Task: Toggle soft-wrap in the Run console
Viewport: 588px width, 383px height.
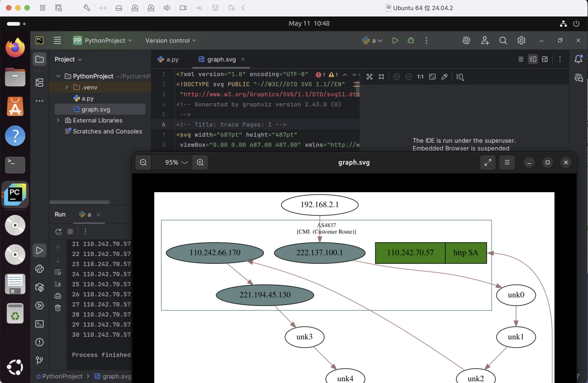Action: [58, 272]
